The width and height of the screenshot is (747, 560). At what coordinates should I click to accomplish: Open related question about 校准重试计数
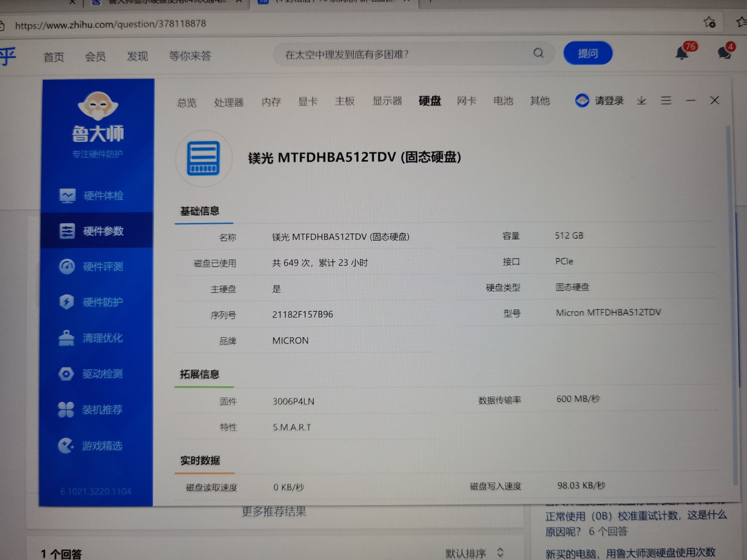[636, 523]
